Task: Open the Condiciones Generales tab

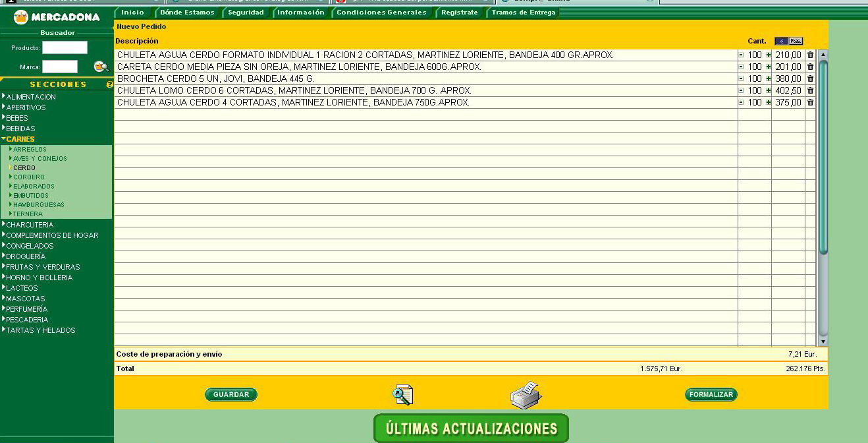Action: 381,13
